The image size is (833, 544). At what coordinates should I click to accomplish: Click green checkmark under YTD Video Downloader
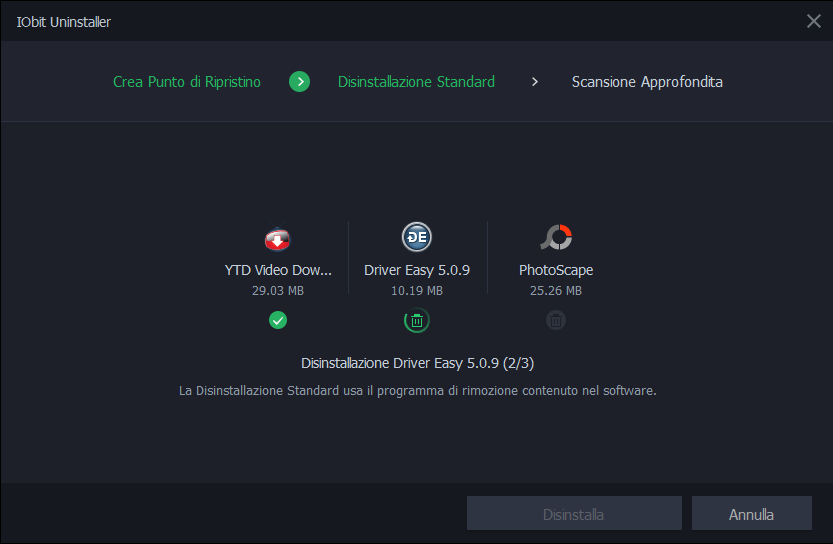pos(278,320)
